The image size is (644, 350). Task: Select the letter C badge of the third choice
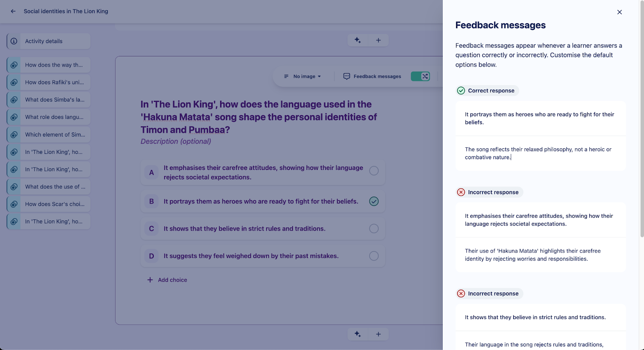152,228
